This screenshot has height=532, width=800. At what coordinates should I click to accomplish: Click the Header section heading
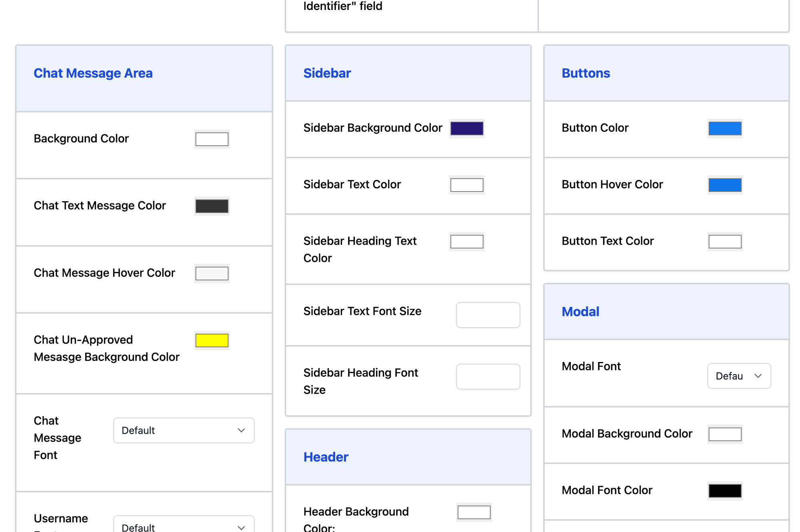click(x=326, y=457)
